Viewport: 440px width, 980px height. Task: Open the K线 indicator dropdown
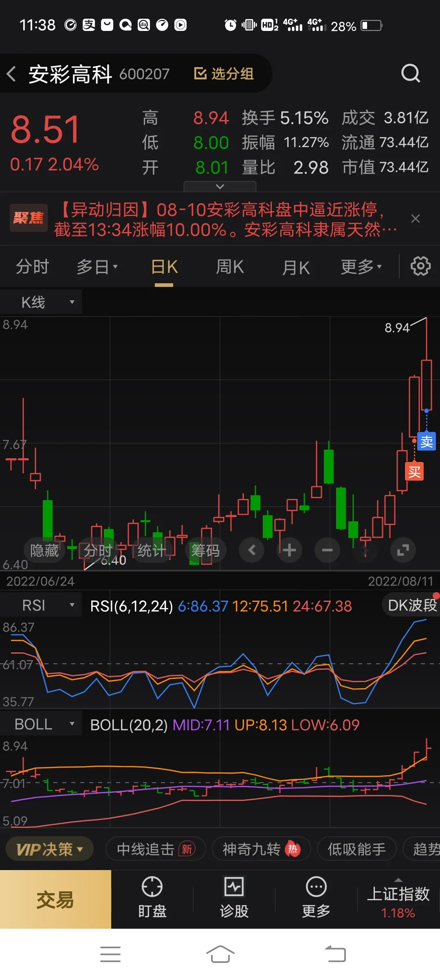(41, 302)
